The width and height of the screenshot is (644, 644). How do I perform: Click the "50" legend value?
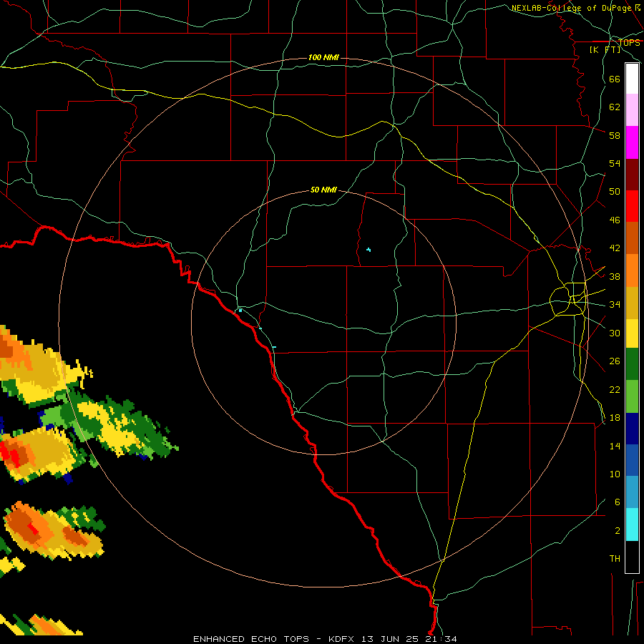pyautogui.click(x=615, y=192)
